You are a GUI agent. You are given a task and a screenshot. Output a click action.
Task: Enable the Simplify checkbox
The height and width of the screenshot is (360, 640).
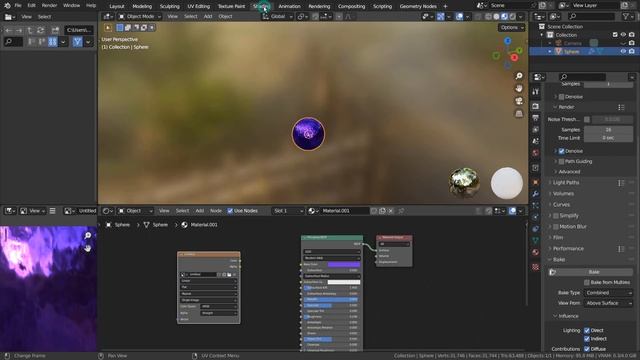point(556,216)
